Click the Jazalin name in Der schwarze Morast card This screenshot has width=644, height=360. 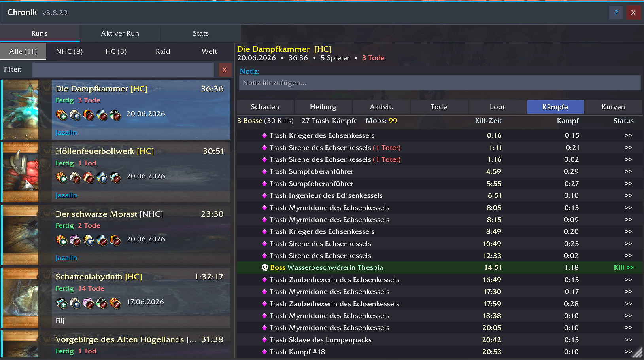coord(66,258)
